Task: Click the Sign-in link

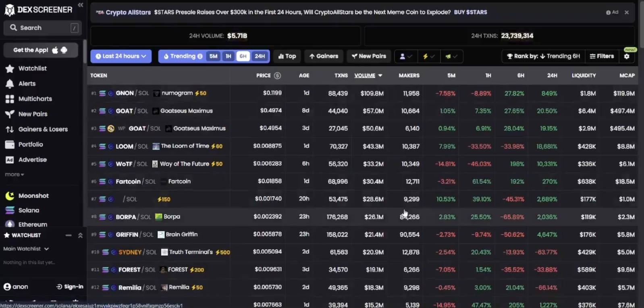Action: click(x=70, y=287)
